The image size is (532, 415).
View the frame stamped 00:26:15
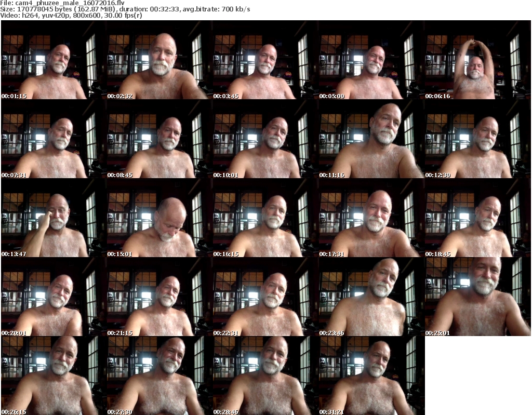pyautogui.click(x=54, y=376)
